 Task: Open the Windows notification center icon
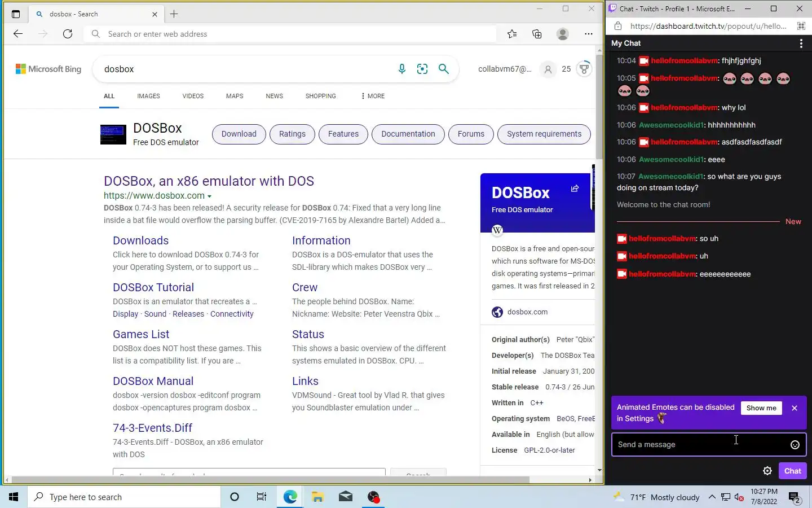pos(795,497)
